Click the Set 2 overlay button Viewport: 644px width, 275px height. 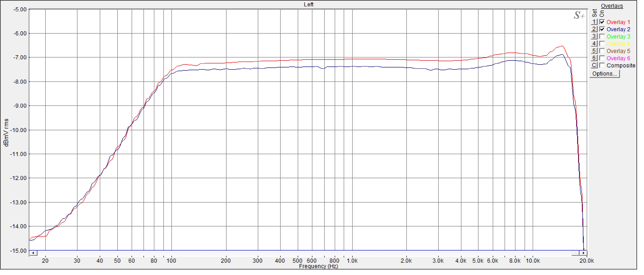coord(594,29)
